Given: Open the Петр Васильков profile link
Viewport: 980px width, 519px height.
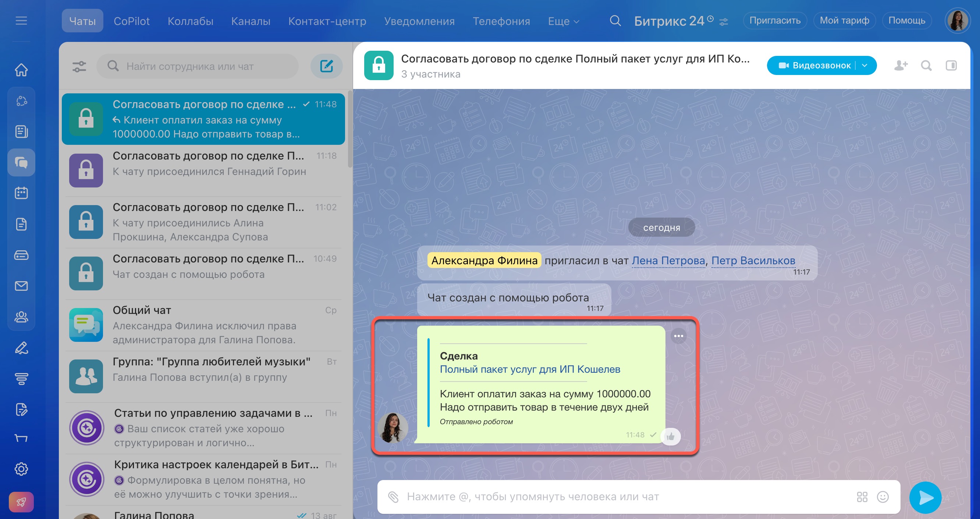Looking at the screenshot, I should [x=753, y=261].
